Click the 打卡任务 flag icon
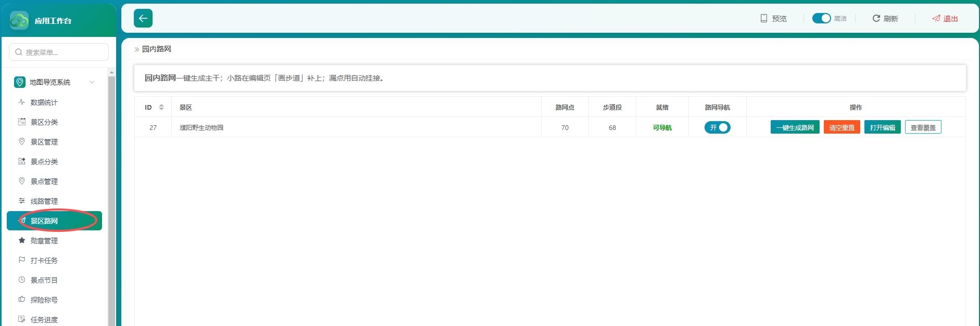This screenshot has height=326, width=980. click(22, 260)
